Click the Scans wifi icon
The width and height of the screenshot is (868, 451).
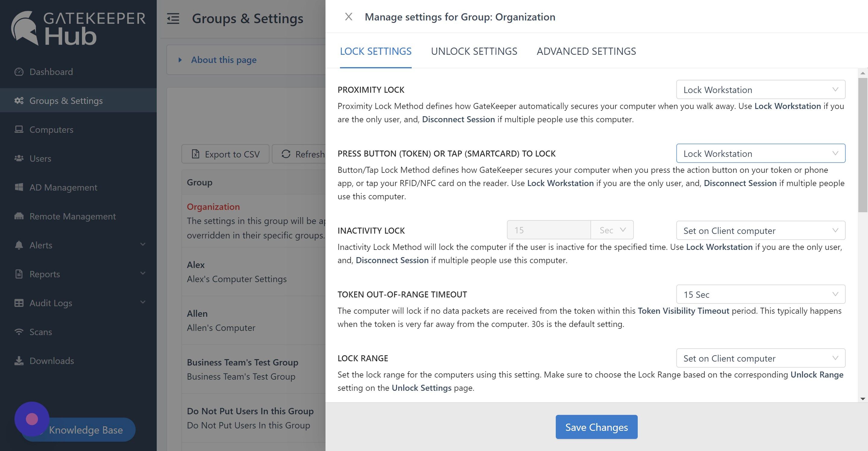coord(19,332)
